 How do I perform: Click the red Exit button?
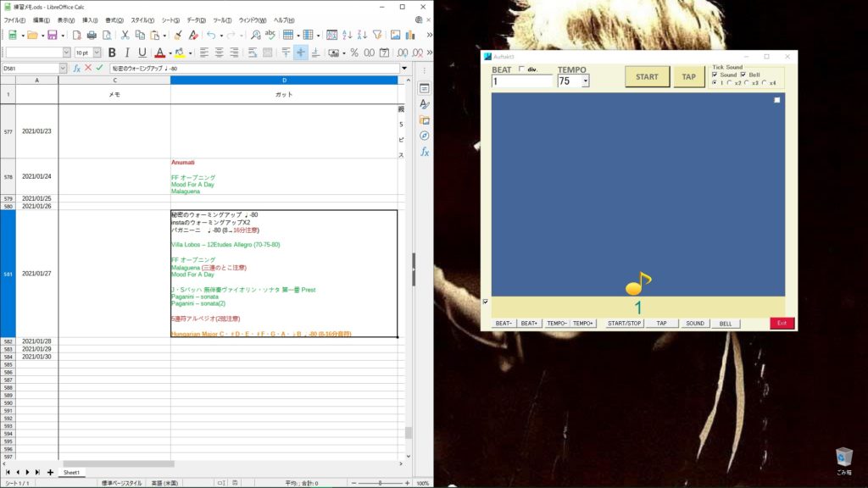(782, 324)
